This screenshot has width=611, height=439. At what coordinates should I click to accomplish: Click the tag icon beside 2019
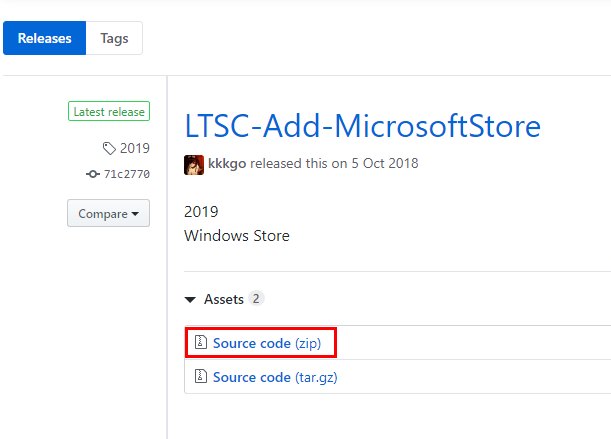(109, 148)
